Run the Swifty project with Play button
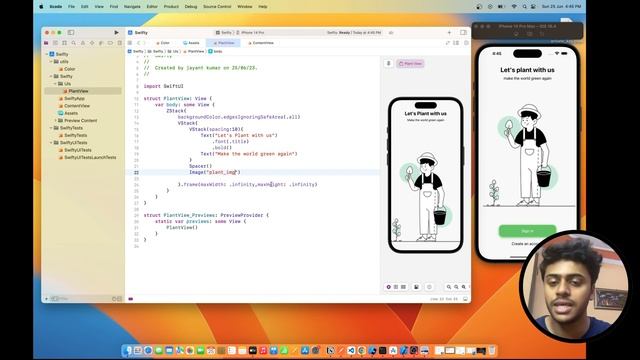The height and width of the screenshot is (360, 640). (116, 32)
